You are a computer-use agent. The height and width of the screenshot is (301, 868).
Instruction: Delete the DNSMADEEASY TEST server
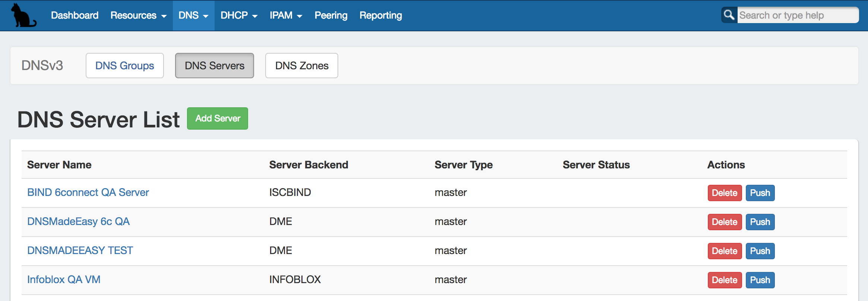tap(724, 251)
